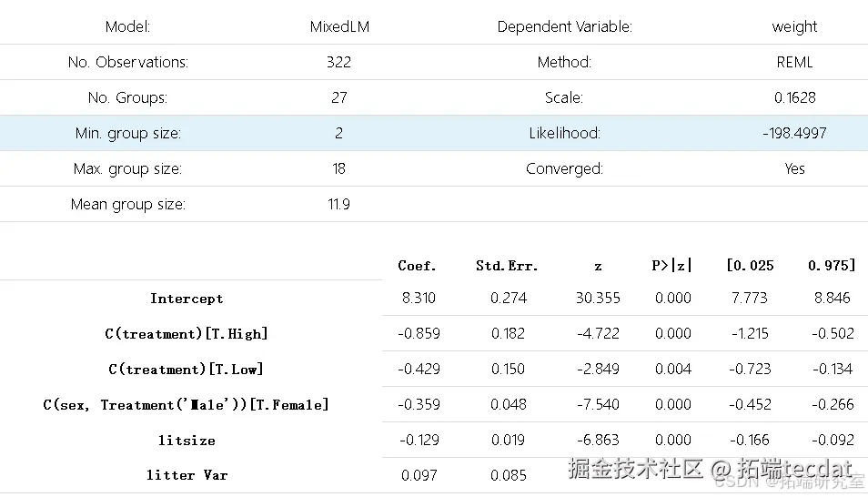The image size is (868, 497).
Task: Select the MixedLM model value
Action: pyautogui.click(x=339, y=27)
